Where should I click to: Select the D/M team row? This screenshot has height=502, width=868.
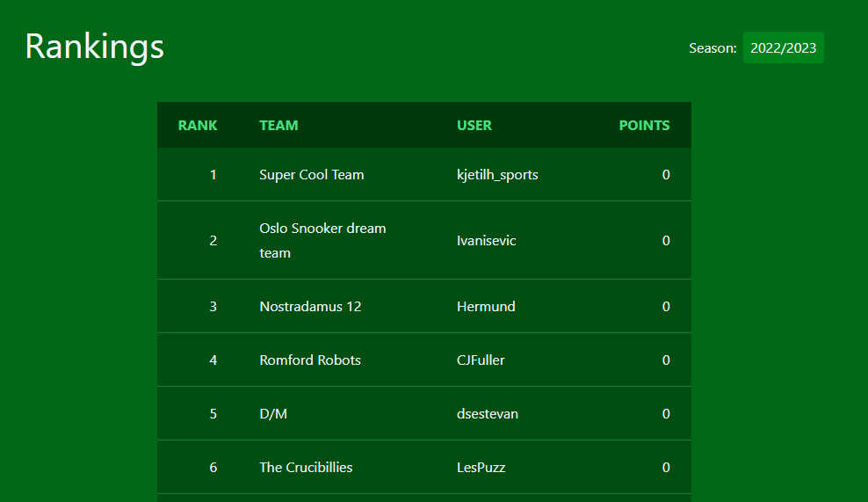(424, 413)
